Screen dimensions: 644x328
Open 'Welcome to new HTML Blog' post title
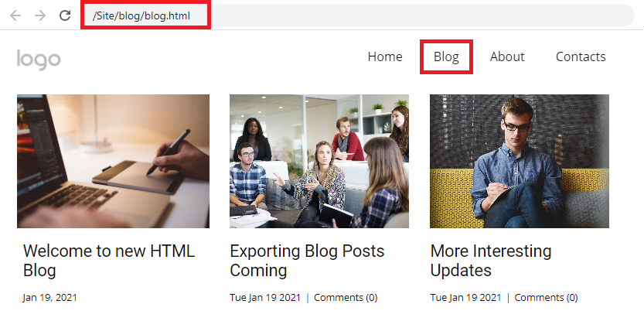109,261
